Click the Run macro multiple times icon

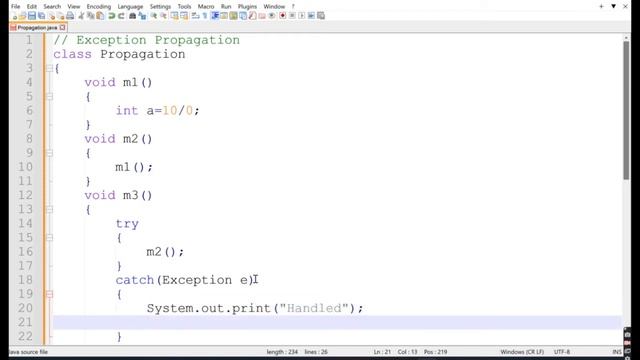(x=311, y=16)
